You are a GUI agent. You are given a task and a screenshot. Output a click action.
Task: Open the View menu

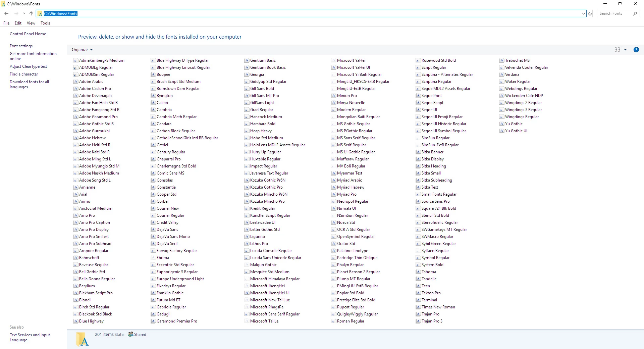tap(31, 23)
